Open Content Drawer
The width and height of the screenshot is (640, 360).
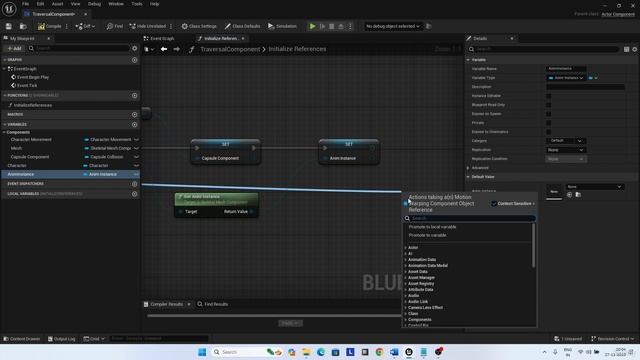coord(22,339)
